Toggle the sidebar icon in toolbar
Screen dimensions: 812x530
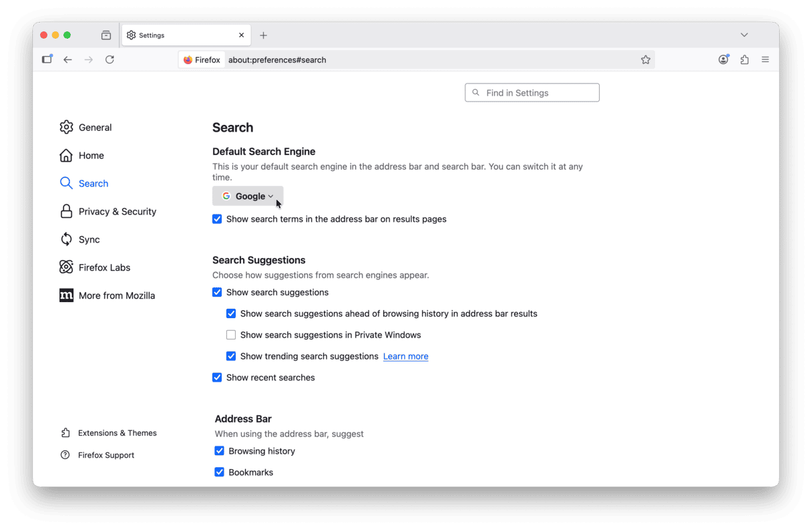pyautogui.click(x=47, y=59)
